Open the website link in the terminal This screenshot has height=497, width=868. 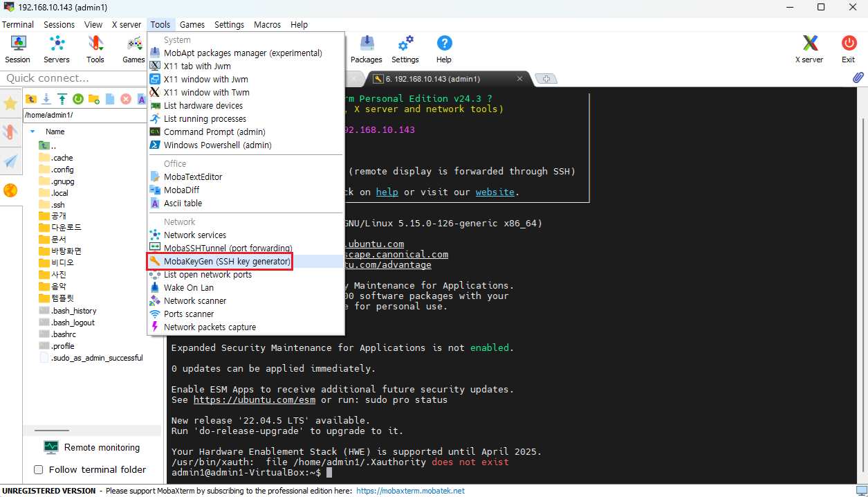(x=495, y=192)
